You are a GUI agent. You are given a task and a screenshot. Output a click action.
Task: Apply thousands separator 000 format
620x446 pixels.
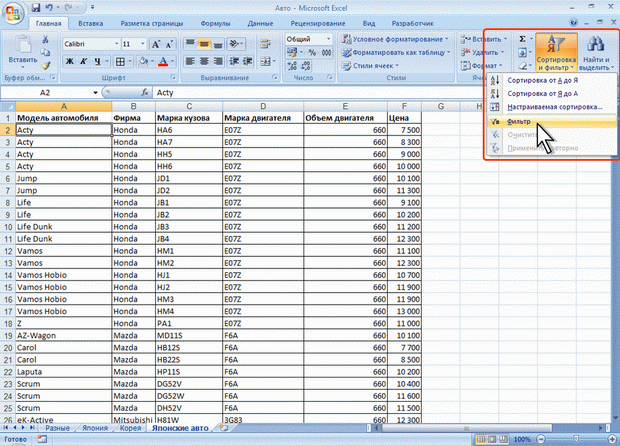[x=326, y=52]
